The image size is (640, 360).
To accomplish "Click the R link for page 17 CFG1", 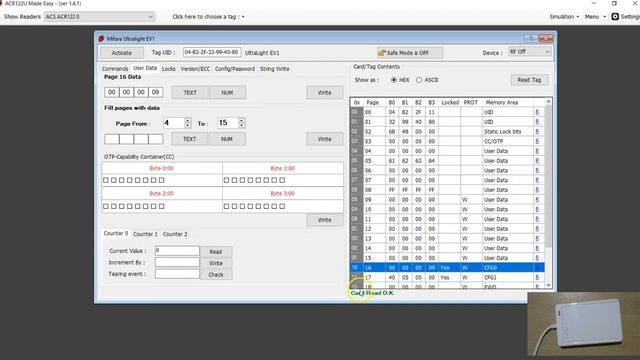I will coord(537,277).
